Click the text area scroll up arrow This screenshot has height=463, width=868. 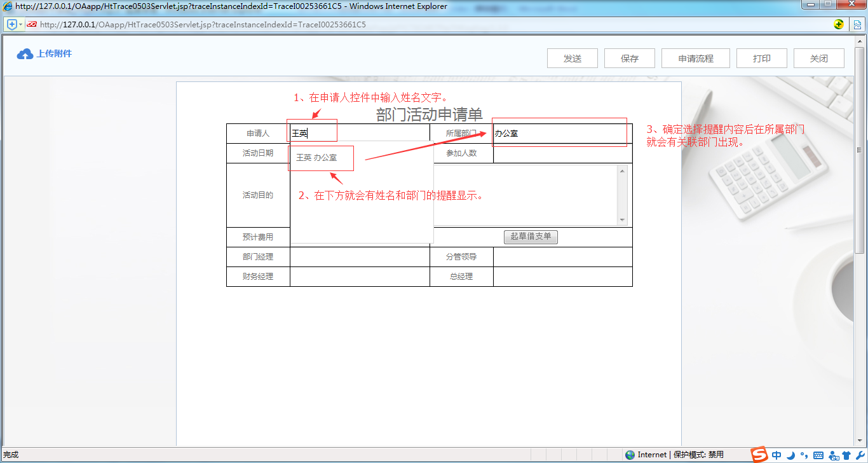[622, 170]
